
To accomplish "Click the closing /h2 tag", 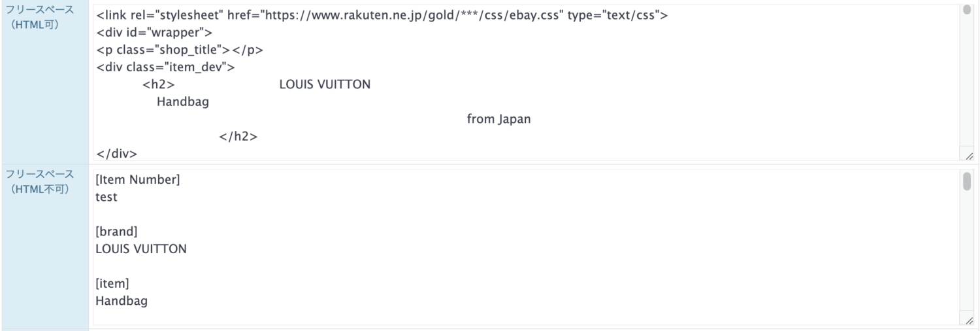I will [x=238, y=137].
